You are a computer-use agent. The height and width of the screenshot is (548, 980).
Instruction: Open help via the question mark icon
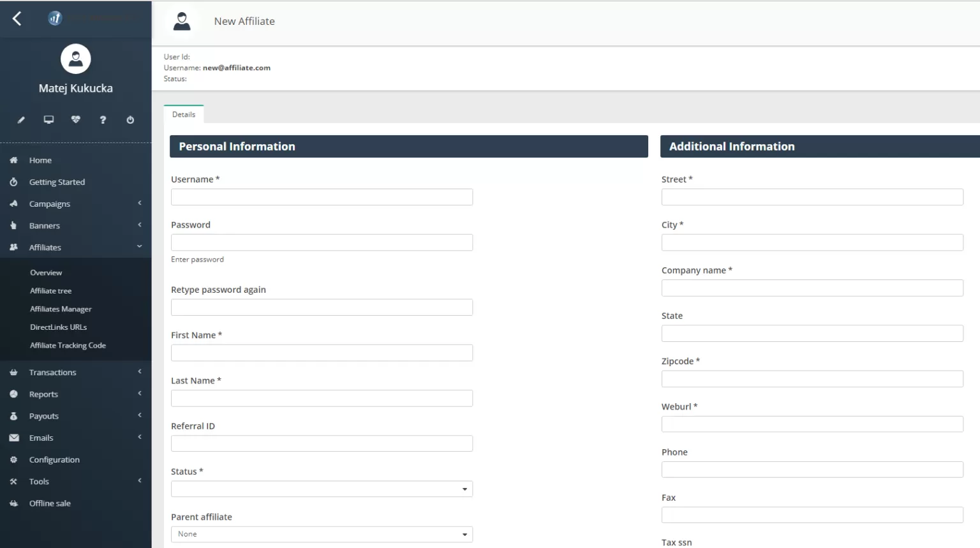(x=103, y=120)
